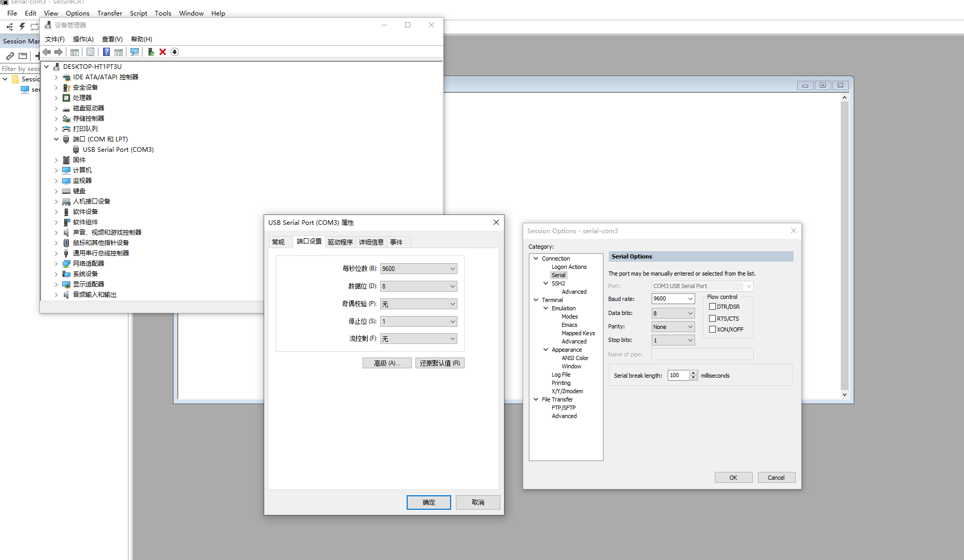Increase Serial break length with up spinner
Image resolution: width=964 pixels, height=560 pixels.
[694, 373]
